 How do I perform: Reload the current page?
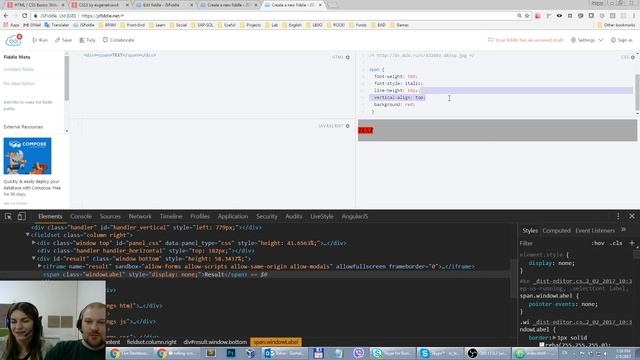coord(24,16)
